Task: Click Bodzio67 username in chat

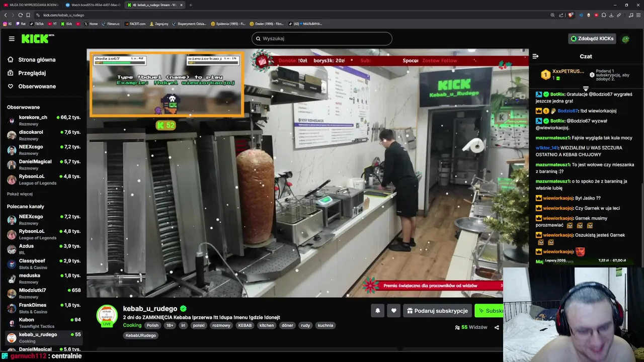Action: click(x=568, y=111)
